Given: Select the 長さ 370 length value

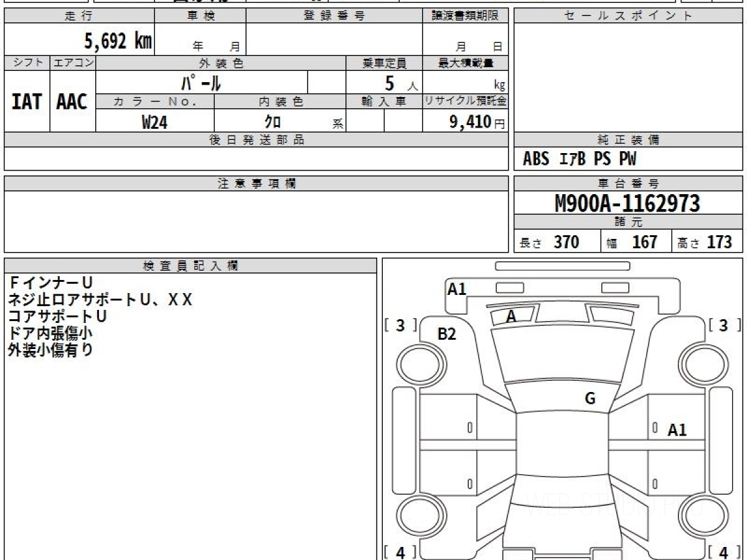Looking at the screenshot, I should point(550,242).
